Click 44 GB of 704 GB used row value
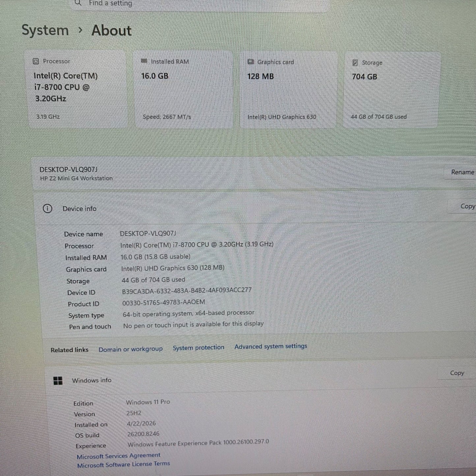This screenshot has width=476, height=476. [x=154, y=280]
